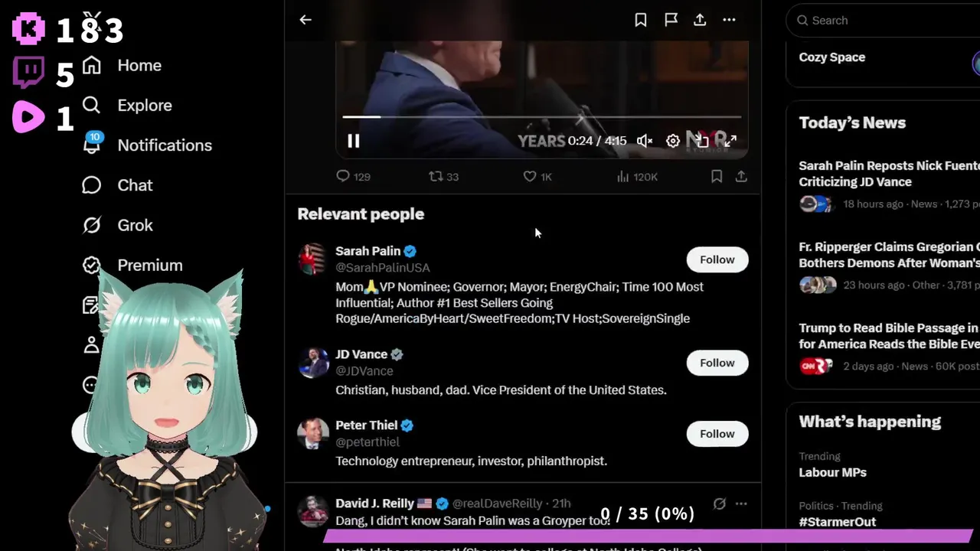Follow JD Vance
Image resolution: width=980 pixels, height=551 pixels.
[x=717, y=363]
